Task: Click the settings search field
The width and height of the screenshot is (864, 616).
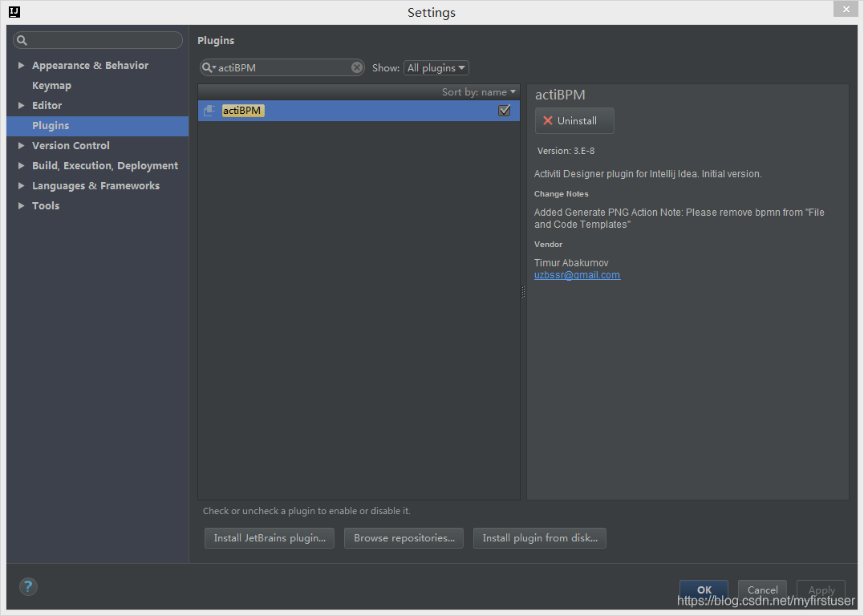Action: click(98, 40)
